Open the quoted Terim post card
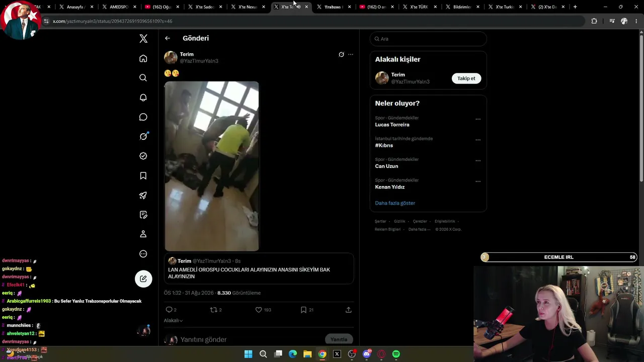 point(259,269)
